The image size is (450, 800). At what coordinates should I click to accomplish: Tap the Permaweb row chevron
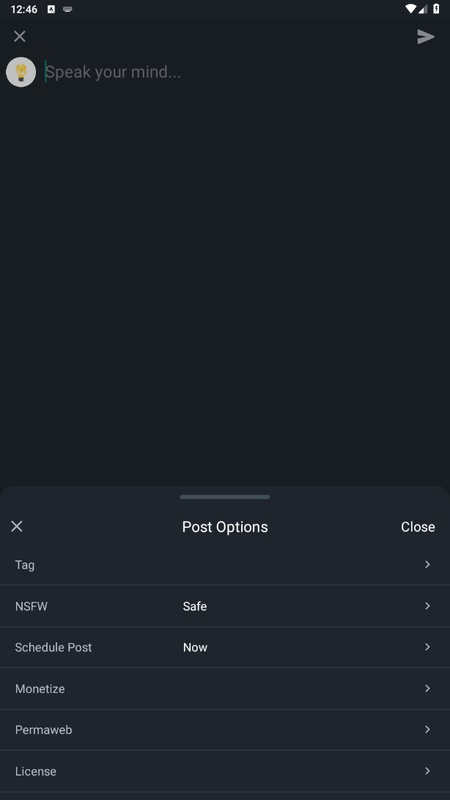coord(428,730)
